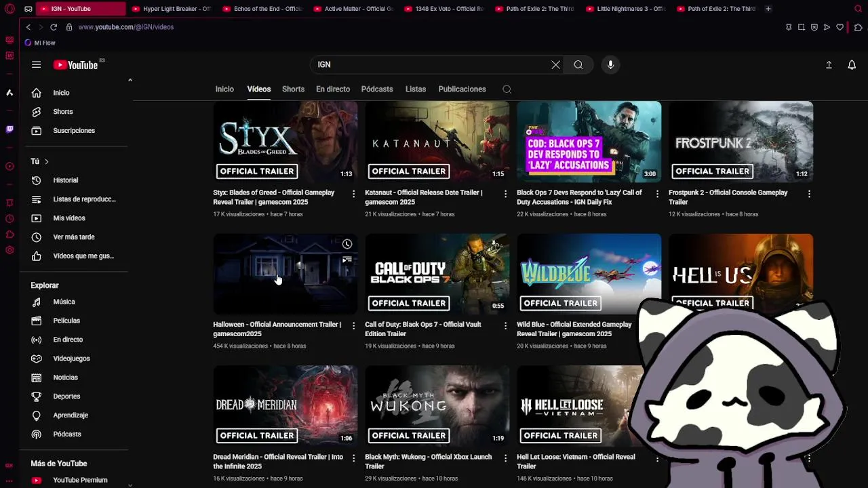This screenshot has height=488, width=868.
Task: Switch to Hyper Light Breaker browser tab
Action: [171, 9]
